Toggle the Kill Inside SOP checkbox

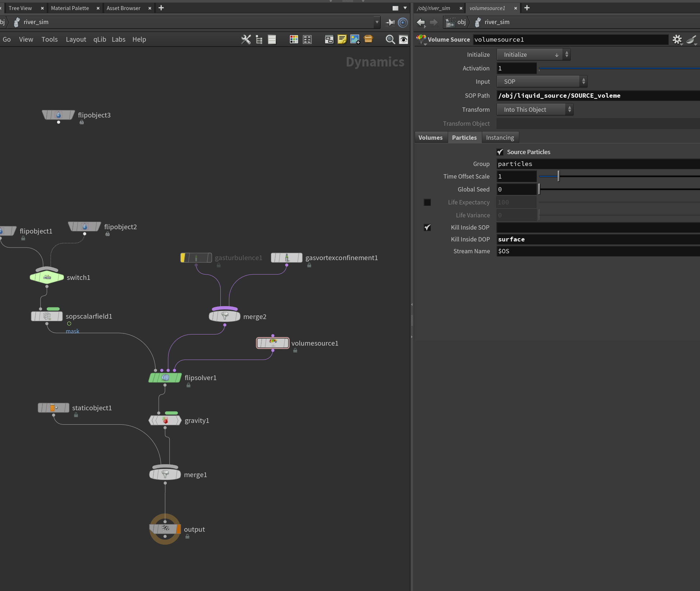(x=427, y=227)
